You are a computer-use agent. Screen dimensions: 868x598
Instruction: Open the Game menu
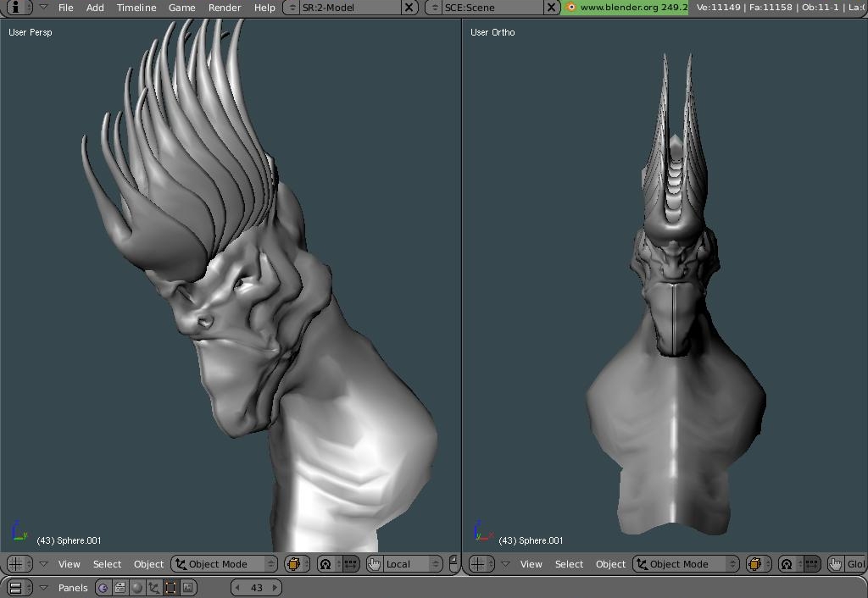click(x=181, y=8)
